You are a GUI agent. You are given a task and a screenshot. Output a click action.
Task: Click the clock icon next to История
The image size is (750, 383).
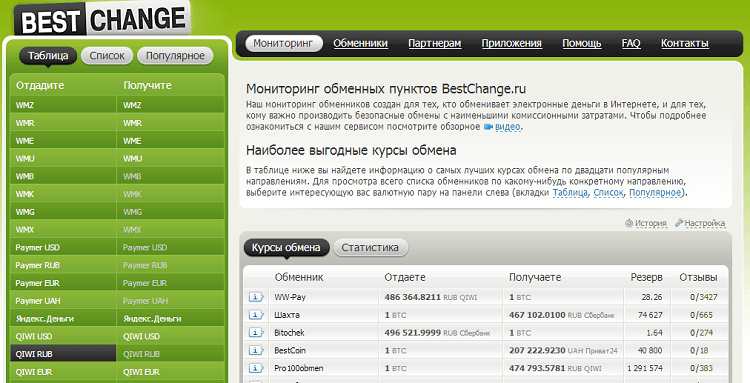click(x=629, y=223)
